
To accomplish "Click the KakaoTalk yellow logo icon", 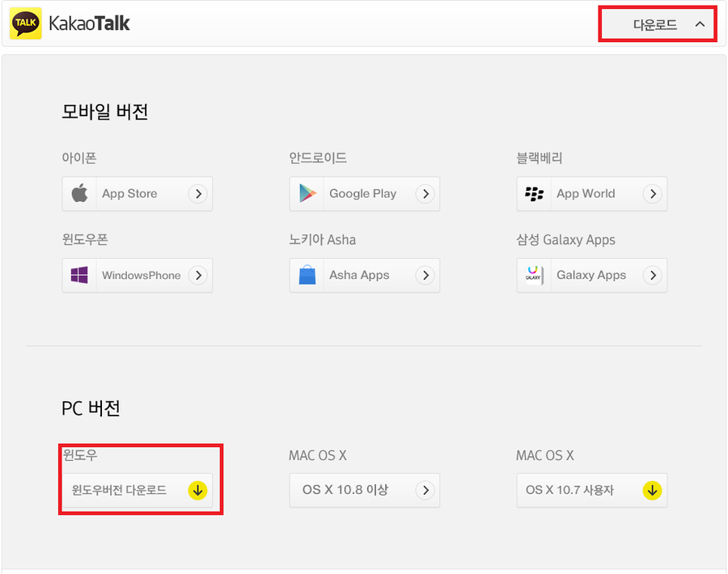I will tap(25, 24).
